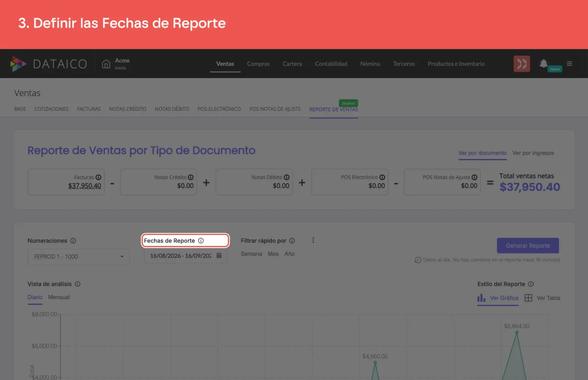Open the POS Electrónico tab
Image resolution: width=588 pixels, height=380 pixels.
[x=219, y=109]
